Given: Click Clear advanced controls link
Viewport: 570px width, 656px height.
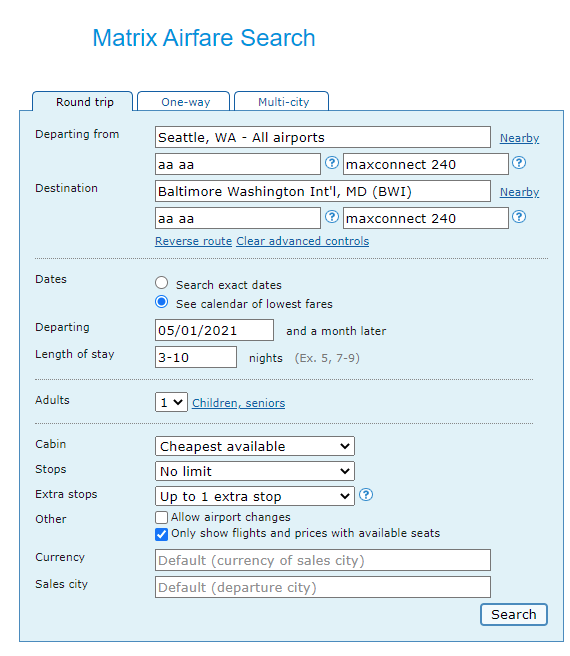Looking at the screenshot, I should point(303,241).
